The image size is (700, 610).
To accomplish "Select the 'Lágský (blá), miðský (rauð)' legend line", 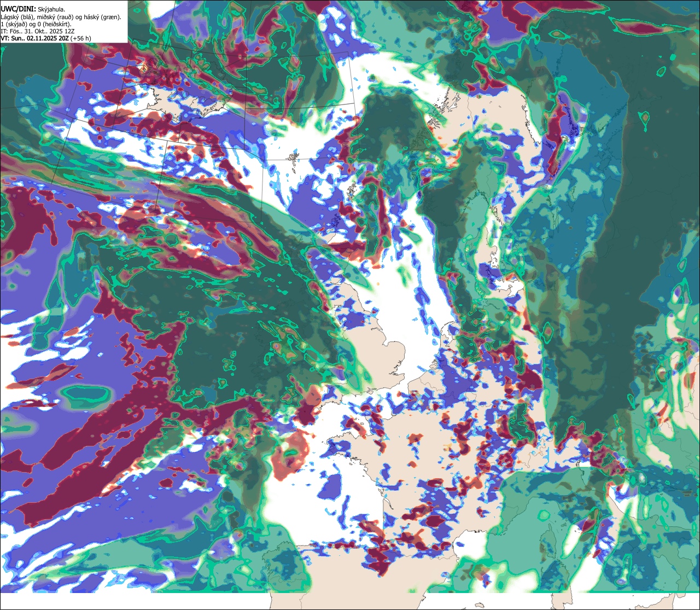I will (x=61, y=17).
